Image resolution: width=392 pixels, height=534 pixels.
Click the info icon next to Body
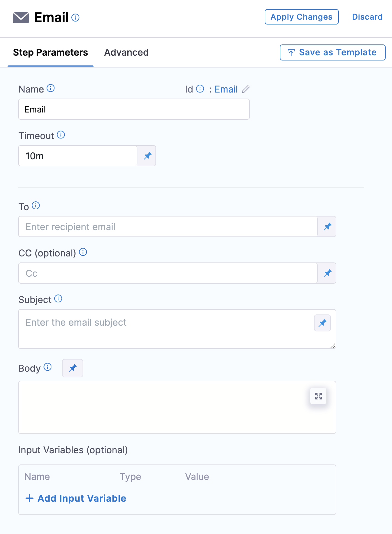47,367
